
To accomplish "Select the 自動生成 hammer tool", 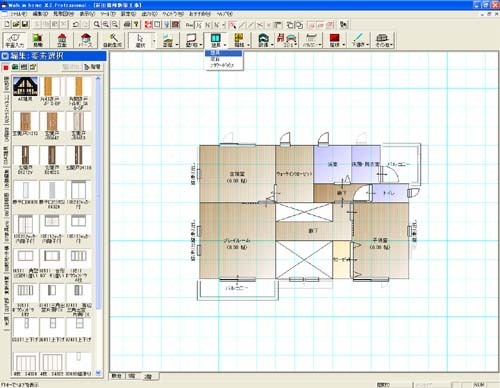I will coord(112,40).
